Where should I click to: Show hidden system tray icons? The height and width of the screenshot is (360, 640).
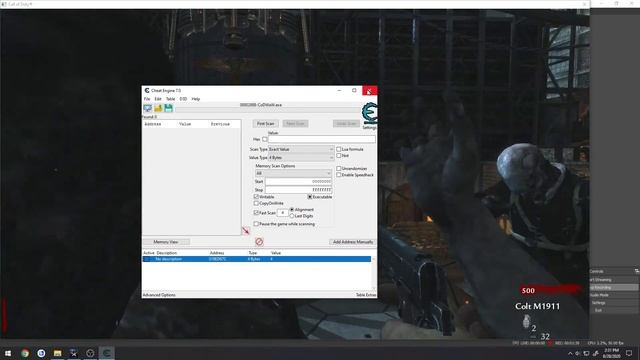pos(570,353)
